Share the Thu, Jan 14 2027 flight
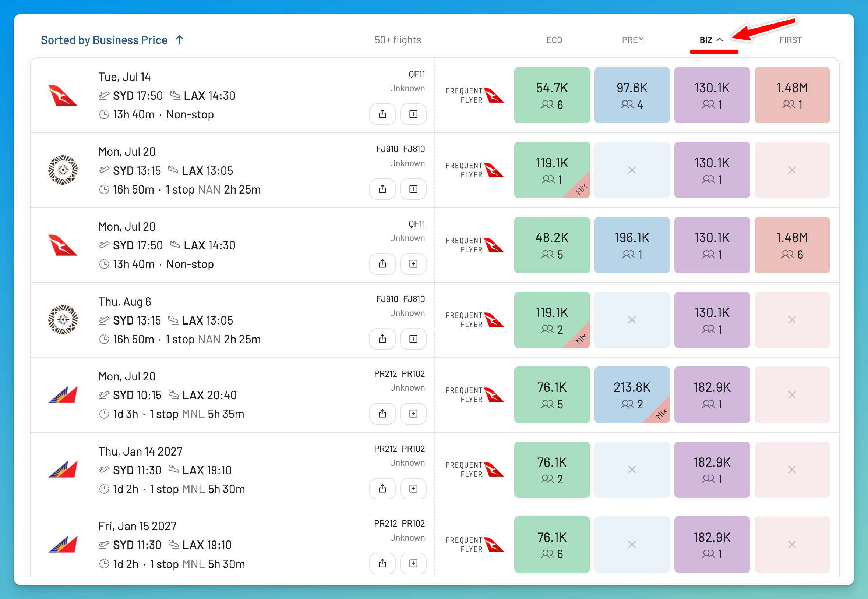The width and height of the screenshot is (868, 599). click(x=382, y=488)
